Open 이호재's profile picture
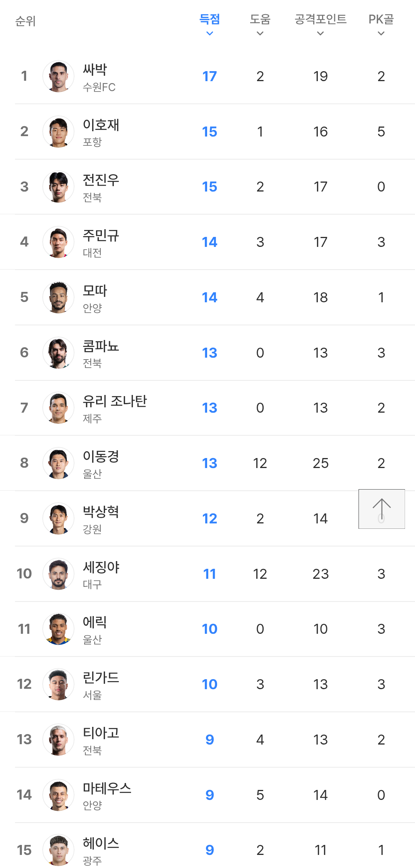415x868 pixels. (x=58, y=132)
